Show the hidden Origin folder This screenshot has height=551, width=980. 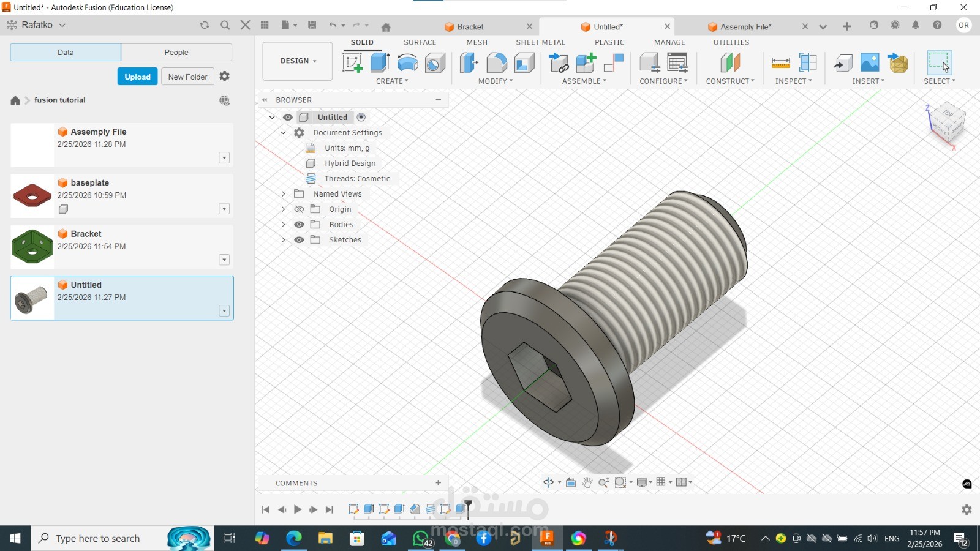299,209
